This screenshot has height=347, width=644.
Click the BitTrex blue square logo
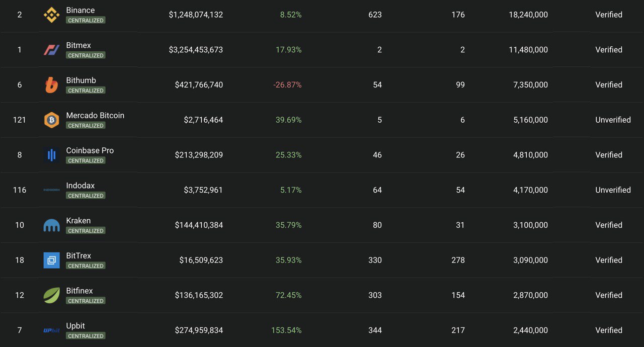[x=51, y=260]
